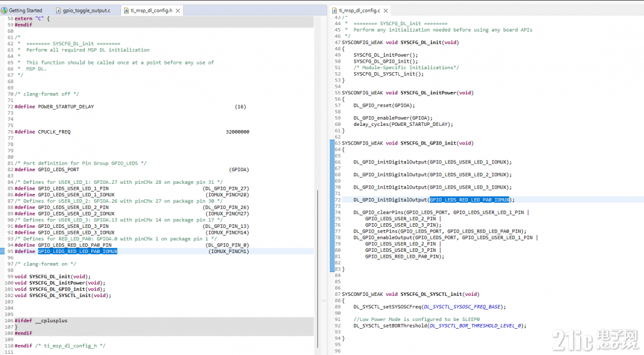Click the initDigitalOutput call for USER_LED_3_IOMUX
644x355 pixels.
(432, 187)
